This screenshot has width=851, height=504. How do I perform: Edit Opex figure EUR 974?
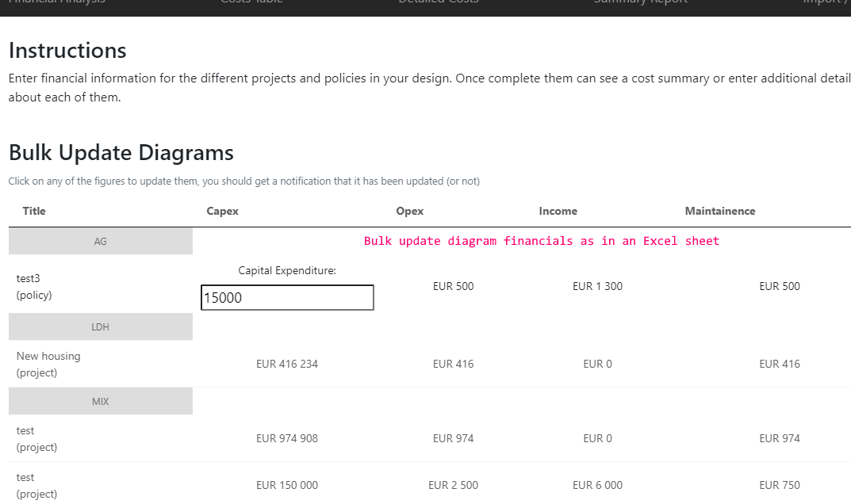453,438
